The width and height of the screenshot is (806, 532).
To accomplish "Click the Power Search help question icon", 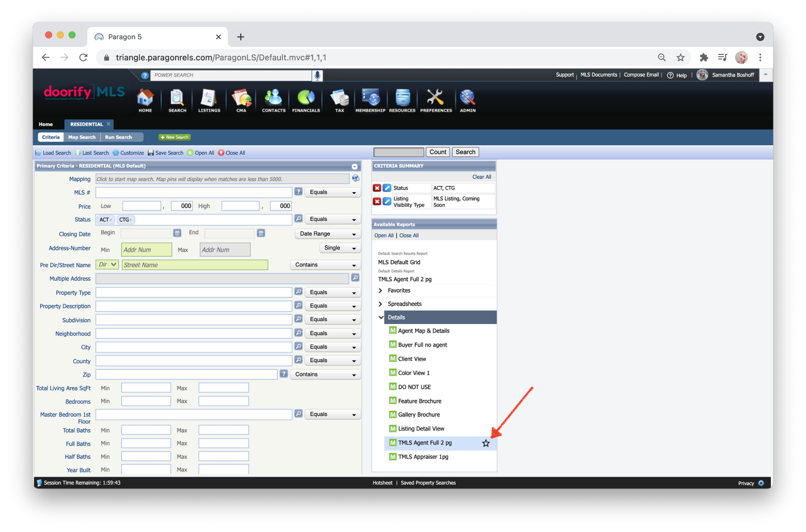I will pos(145,75).
